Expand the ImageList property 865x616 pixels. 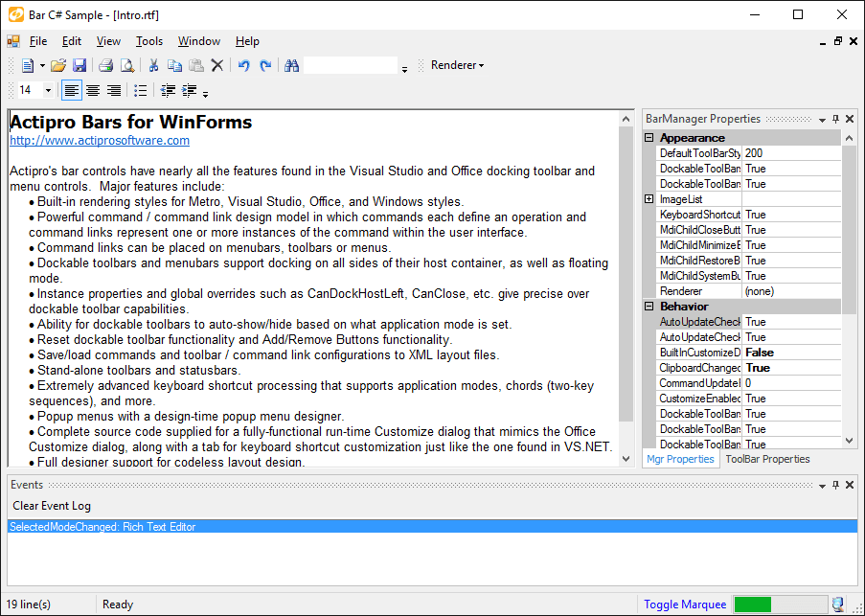tap(649, 199)
